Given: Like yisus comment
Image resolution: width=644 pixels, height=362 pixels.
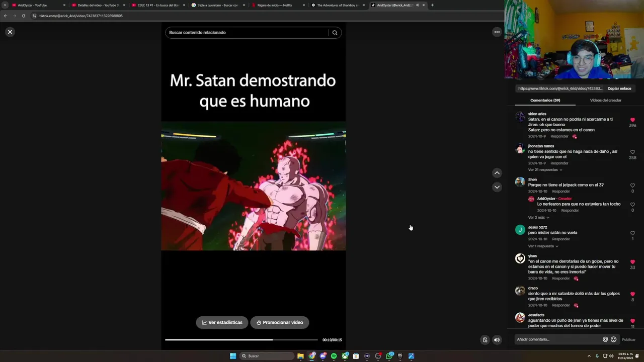Looking at the screenshot, I should pyautogui.click(x=632, y=262).
